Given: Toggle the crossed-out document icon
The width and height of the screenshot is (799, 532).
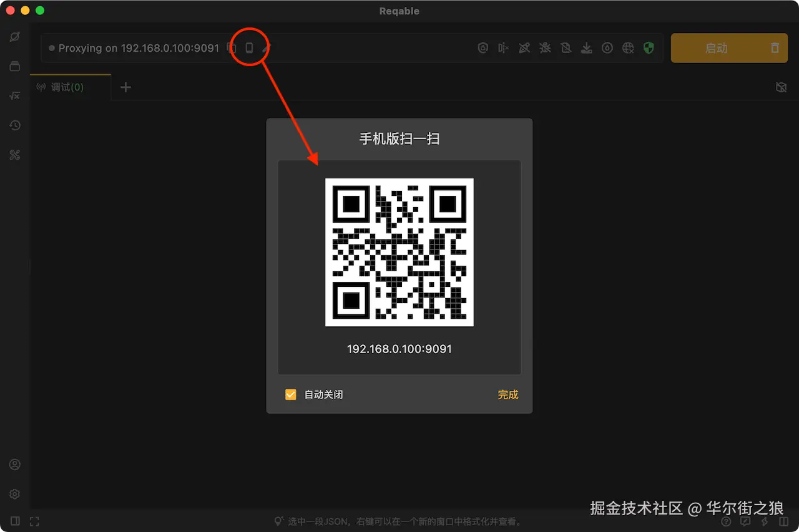Looking at the screenshot, I should 566,48.
